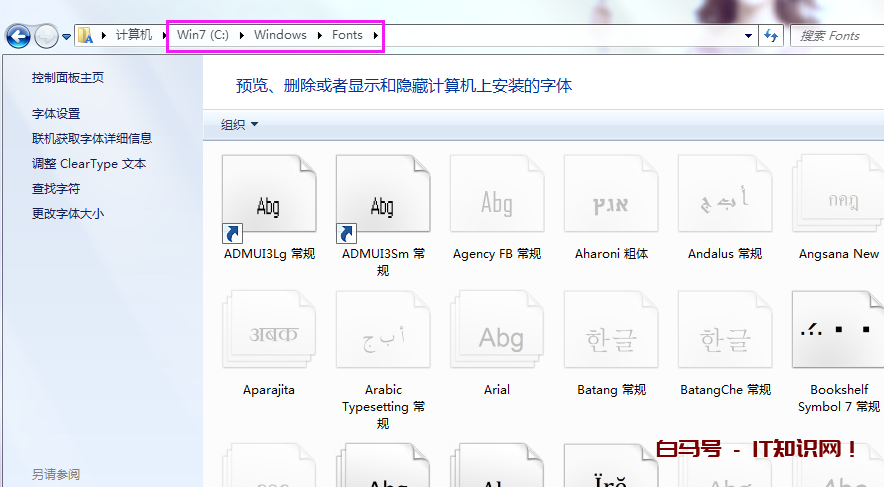
Task: Click the Win7 (C:) breadcrumb segment
Action: pyautogui.click(x=202, y=35)
